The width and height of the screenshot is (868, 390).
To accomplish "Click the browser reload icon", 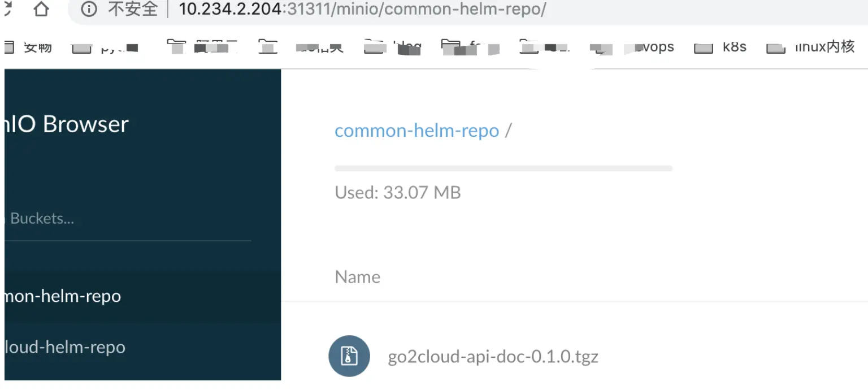I will 7,9.
